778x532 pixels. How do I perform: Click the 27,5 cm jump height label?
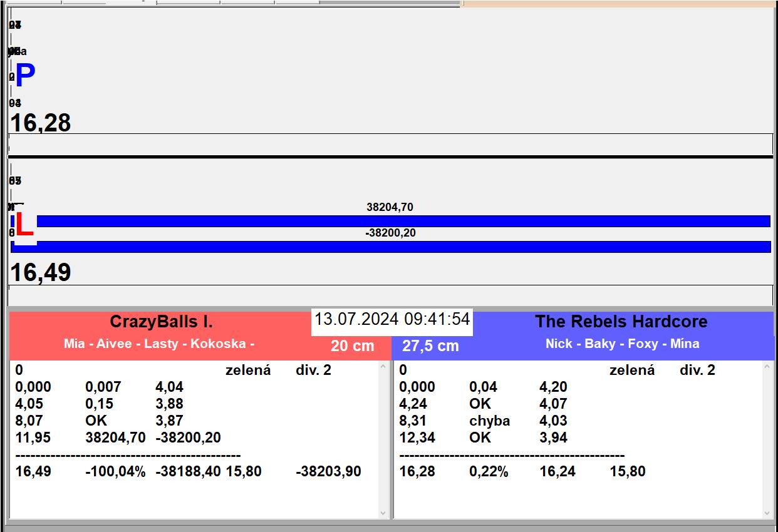pyautogui.click(x=430, y=345)
